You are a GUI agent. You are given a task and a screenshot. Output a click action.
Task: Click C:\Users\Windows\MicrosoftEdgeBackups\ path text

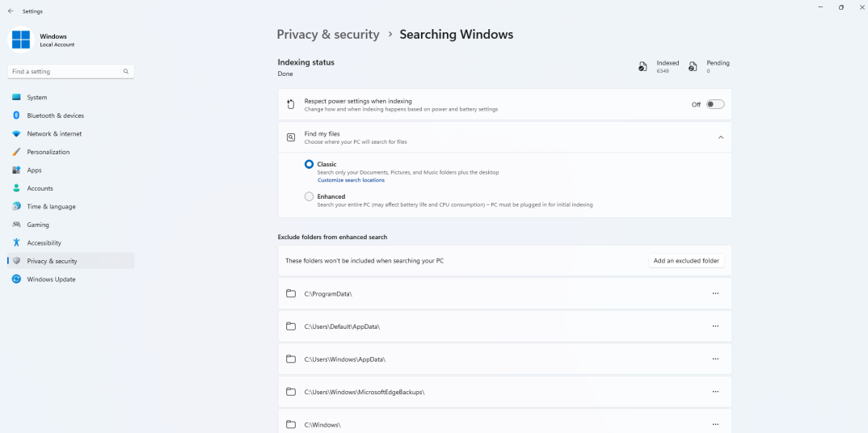coord(364,392)
